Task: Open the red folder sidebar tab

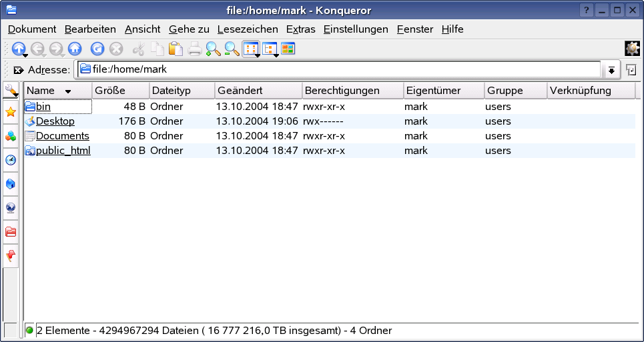Action: (x=11, y=232)
